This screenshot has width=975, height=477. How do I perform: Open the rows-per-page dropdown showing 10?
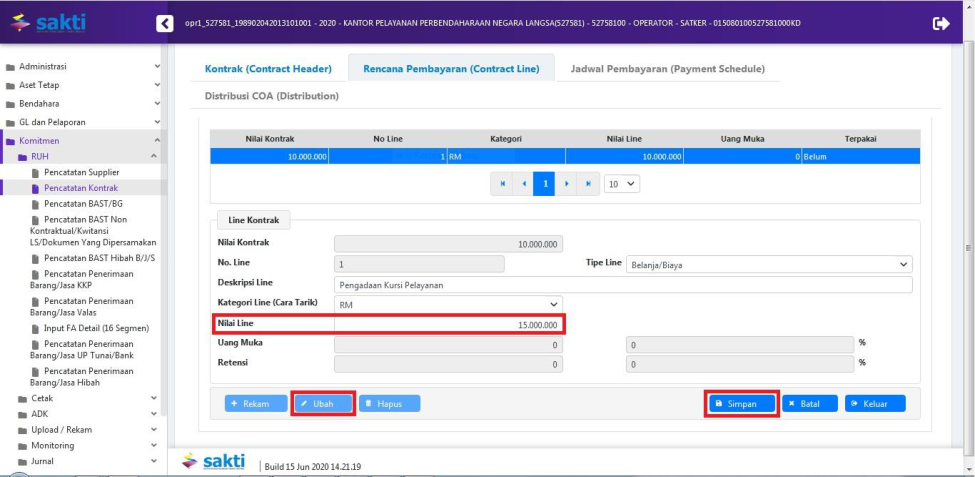(x=621, y=184)
